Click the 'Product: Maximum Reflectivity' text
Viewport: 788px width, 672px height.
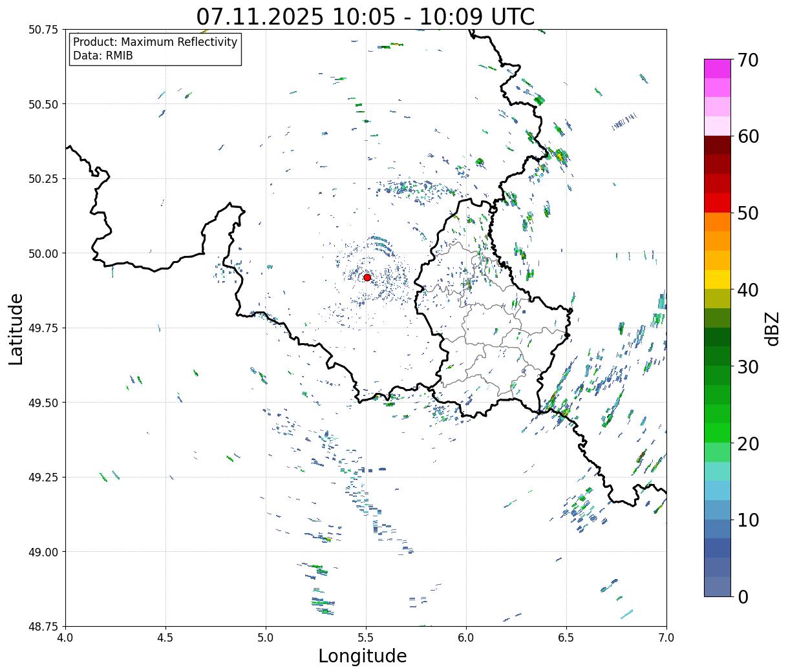(x=155, y=42)
